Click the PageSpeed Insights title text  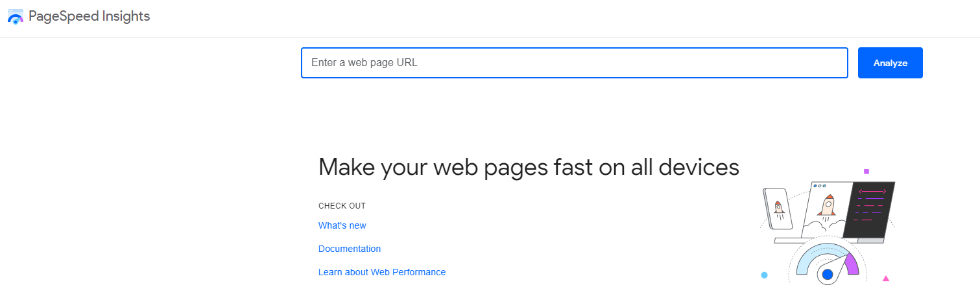(x=89, y=17)
